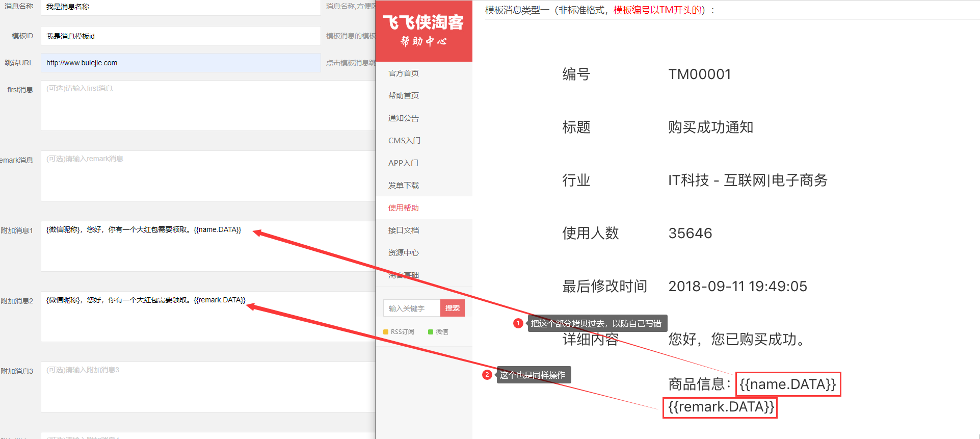Focus the 跳转URL field with bulejie.com

181,63
